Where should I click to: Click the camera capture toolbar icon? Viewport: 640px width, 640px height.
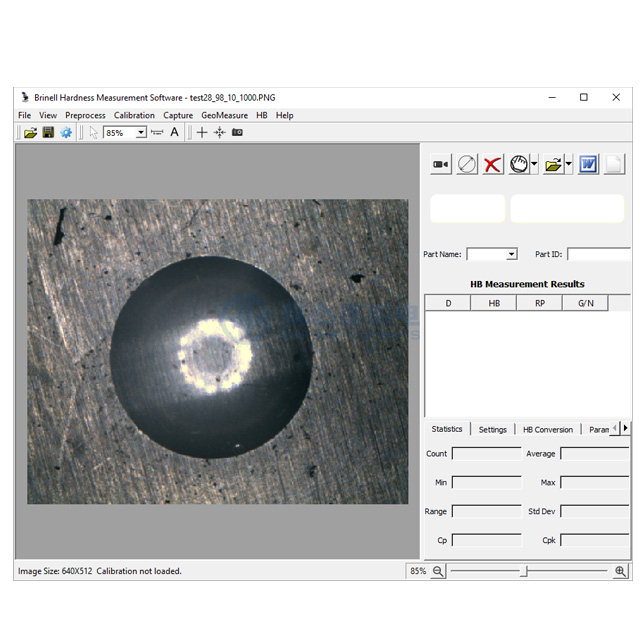click(x=237, y=132)
